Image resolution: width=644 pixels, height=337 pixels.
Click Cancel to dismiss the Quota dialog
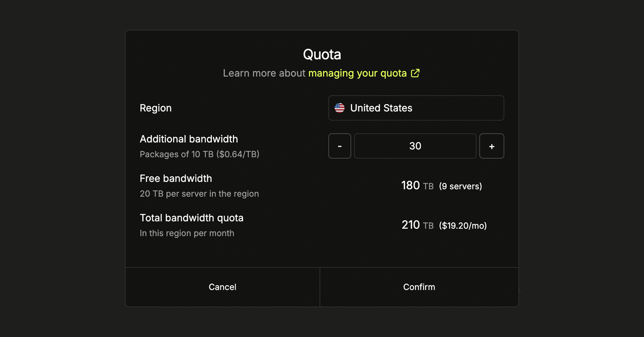pyautogui.click(x=222, y=287)
